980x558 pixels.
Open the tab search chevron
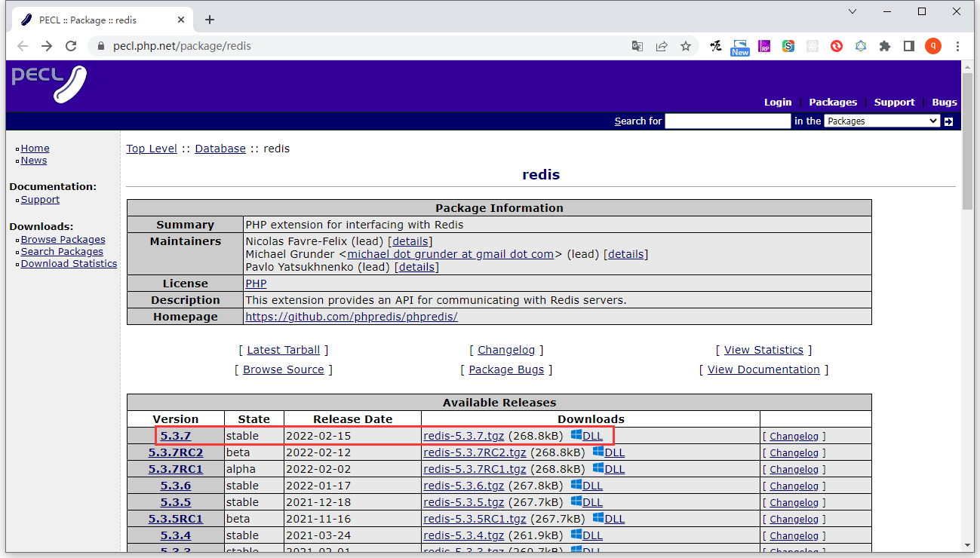[853, 11]
